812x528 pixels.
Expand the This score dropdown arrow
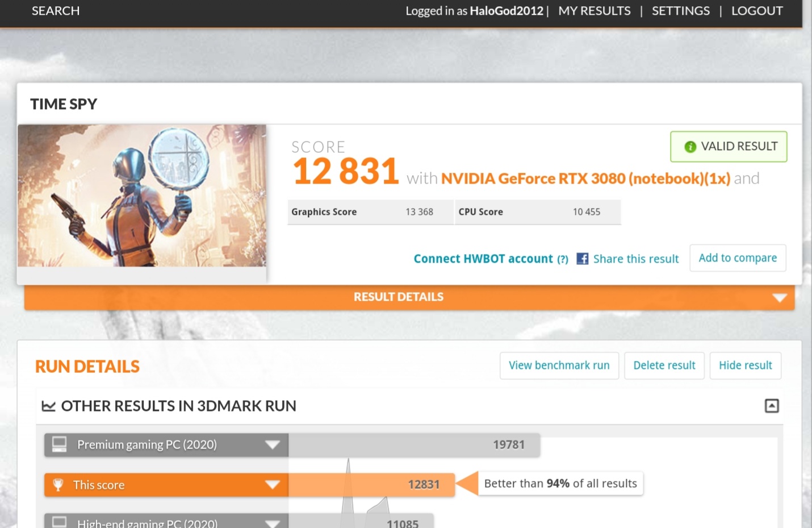pyautogui.click(x=273, y=485)
